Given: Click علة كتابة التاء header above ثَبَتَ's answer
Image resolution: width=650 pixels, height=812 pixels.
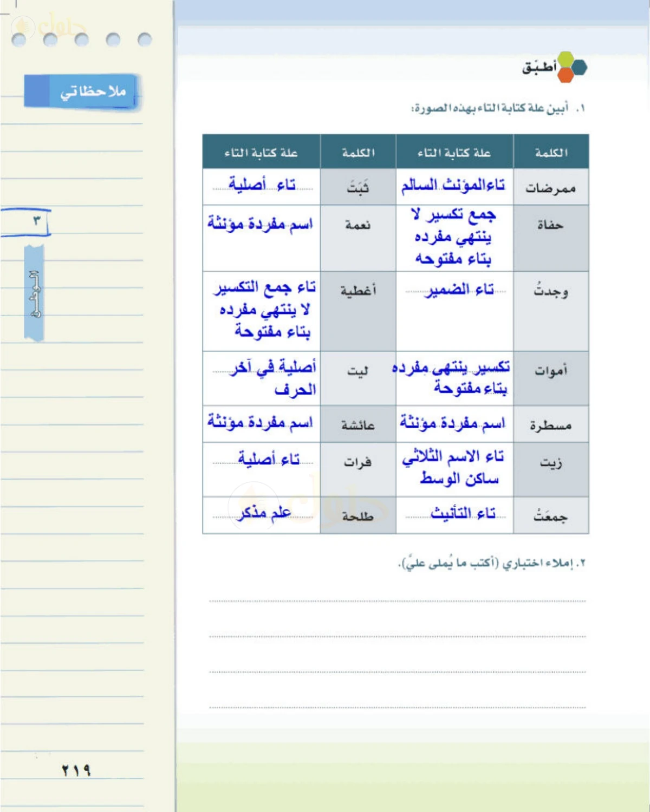Looking at the screenshot, I should coord(261,153).
